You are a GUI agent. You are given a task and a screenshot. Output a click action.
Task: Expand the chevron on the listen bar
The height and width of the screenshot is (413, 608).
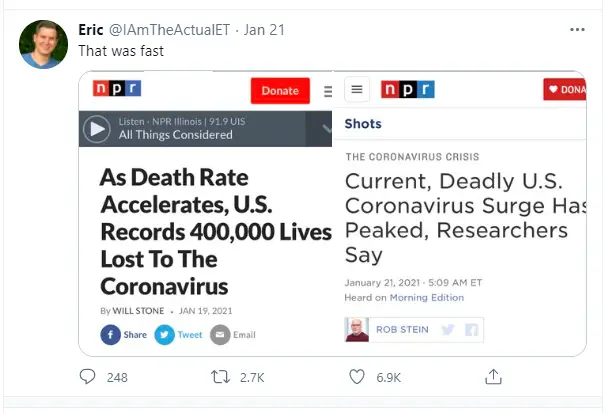(x=327, y=128)
